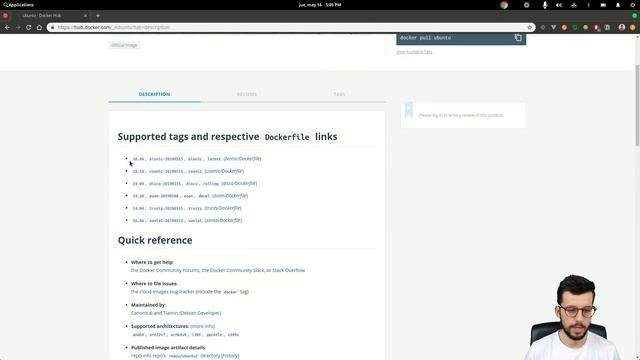Screen dimensions: 640x360
Task: Click the battery indicator in the top panel
Action: pyautogui.click(x=603, y=5)
